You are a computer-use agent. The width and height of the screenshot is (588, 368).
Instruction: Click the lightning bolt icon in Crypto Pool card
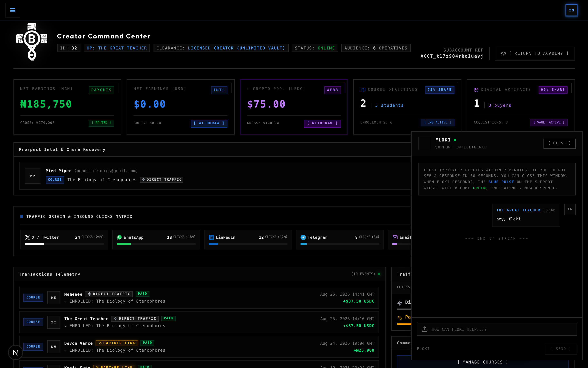point(248,89)
